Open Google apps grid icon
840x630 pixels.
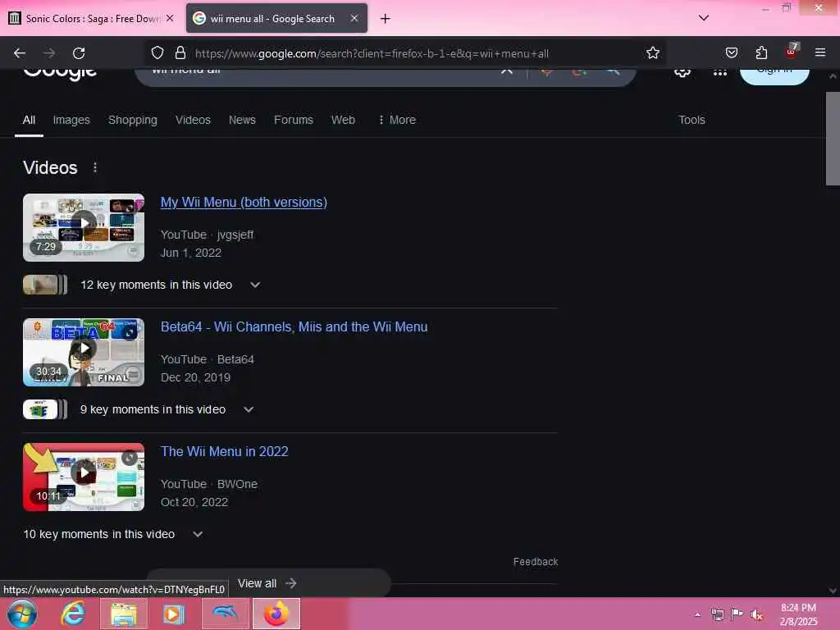coord(720,72)
